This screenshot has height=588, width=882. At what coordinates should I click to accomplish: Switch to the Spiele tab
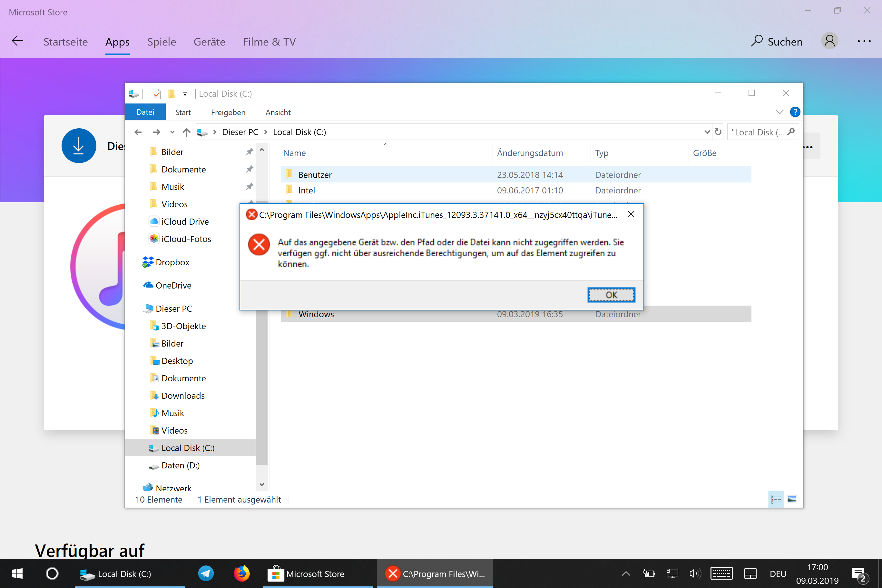(x=162, y=42)
